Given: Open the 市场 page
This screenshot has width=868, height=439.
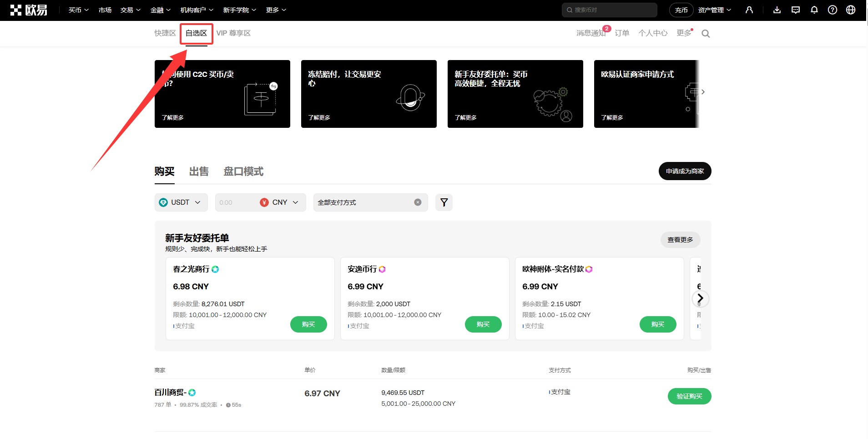Looking at the screenshot, I should coord(105,10).
